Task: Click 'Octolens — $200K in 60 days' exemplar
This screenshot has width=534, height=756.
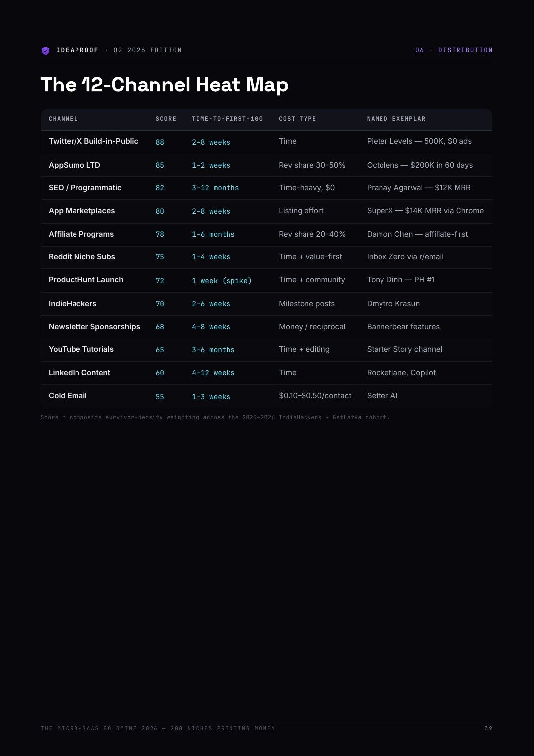Action: coord(420,165)
